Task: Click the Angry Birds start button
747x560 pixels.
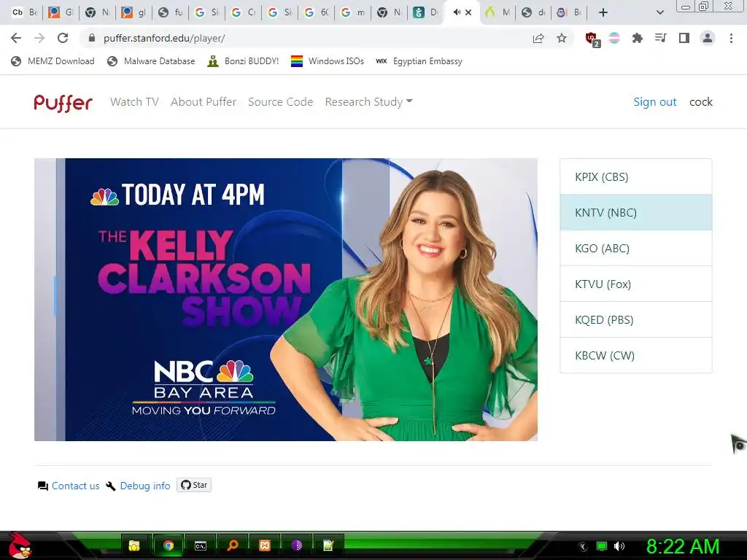Action: [19, 545]
